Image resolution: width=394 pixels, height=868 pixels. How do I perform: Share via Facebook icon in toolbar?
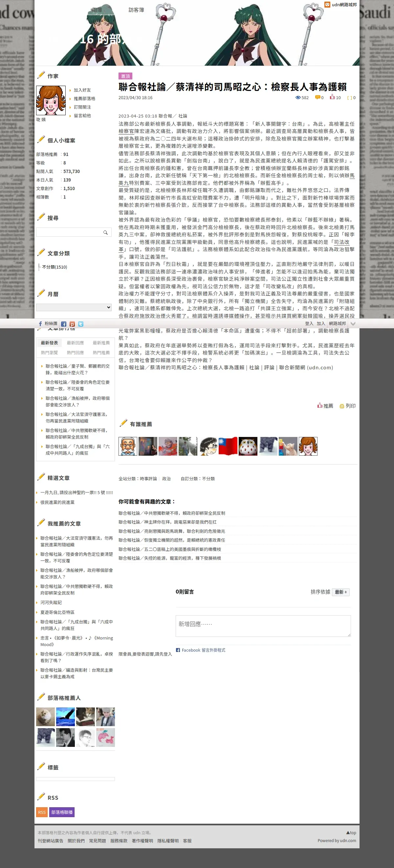click(64, 324)
